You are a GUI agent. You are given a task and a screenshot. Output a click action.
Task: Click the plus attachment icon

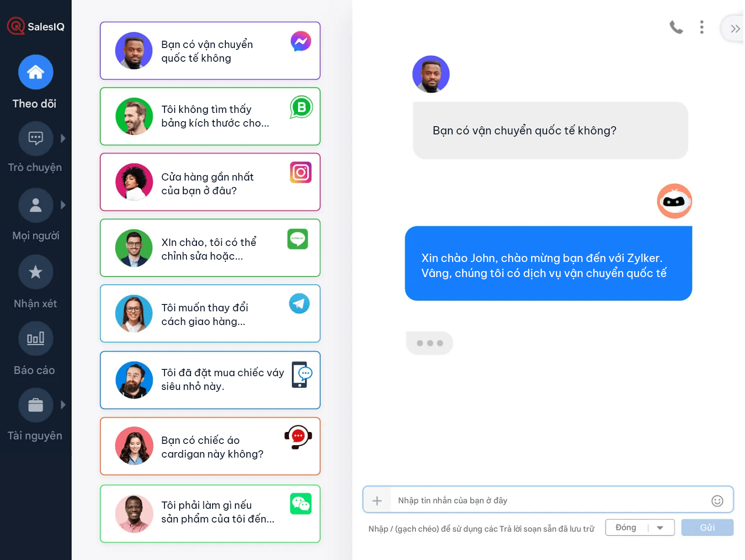click(377, 501)
